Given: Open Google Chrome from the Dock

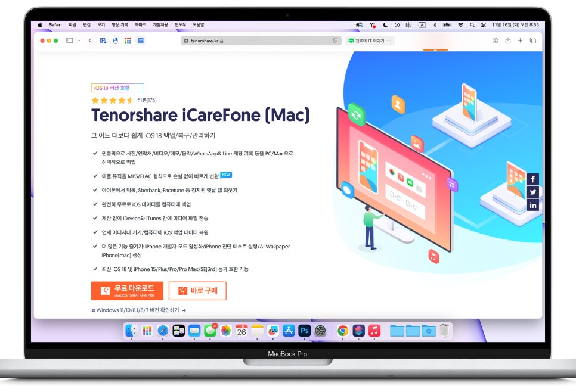Looking at the screenshot, I should click(343, 331).
